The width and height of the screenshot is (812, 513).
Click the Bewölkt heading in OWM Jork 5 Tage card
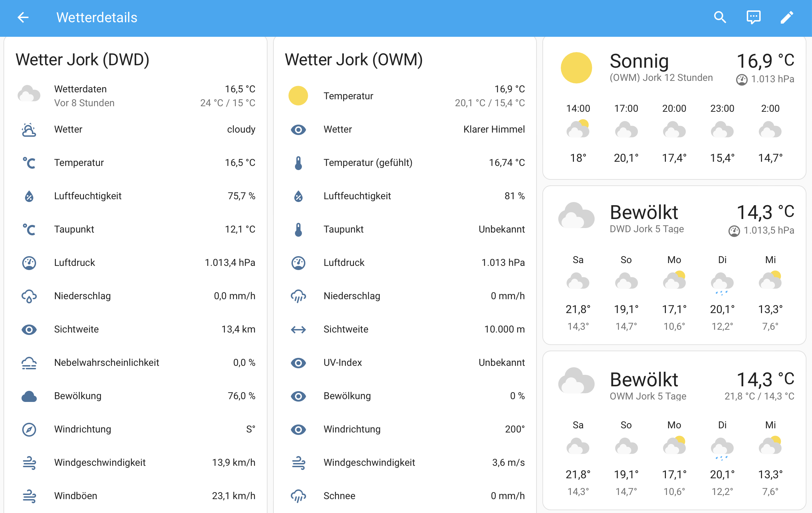pyautogui.click(x=644, y=379)
